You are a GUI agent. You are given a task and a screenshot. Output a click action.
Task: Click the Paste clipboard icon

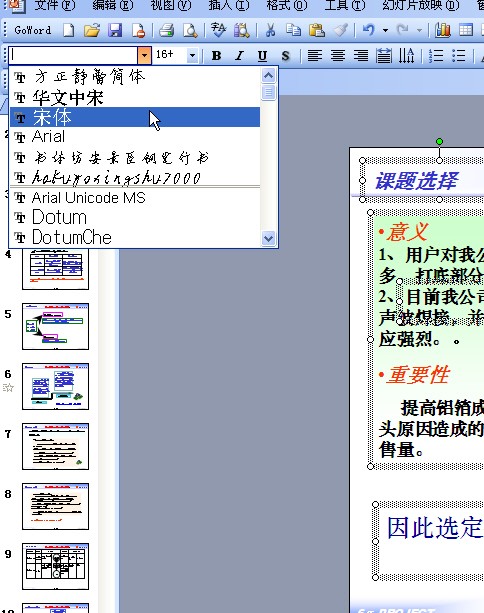(316, 30)
